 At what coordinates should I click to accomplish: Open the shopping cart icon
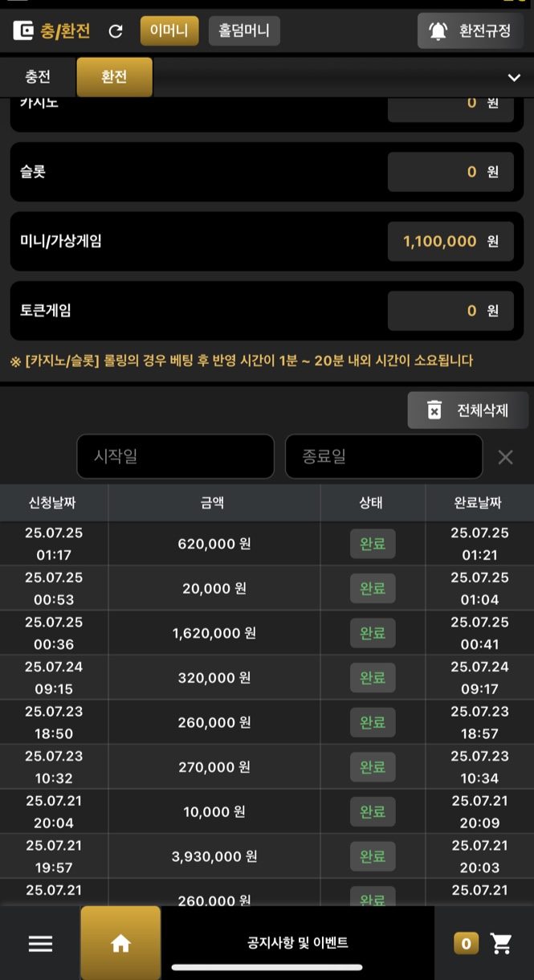(502, 944)
